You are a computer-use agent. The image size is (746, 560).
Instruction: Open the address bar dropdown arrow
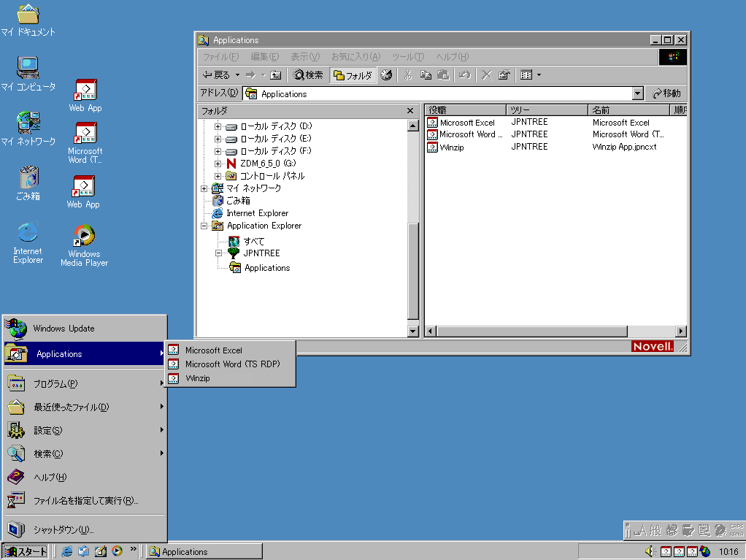(x=637, y=93)
